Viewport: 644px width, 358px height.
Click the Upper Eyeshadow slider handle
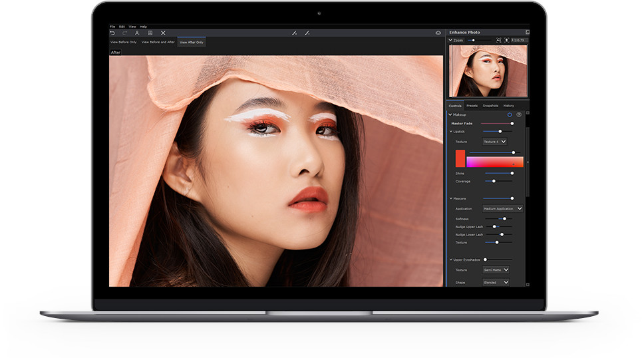(x=486, y=260)
